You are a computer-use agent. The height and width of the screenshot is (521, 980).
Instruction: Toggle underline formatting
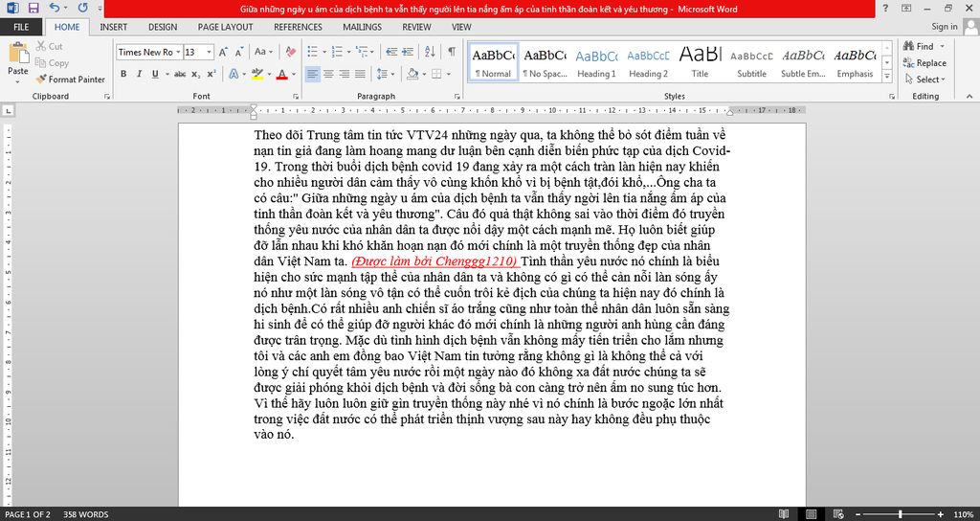(x=153, y=74)
